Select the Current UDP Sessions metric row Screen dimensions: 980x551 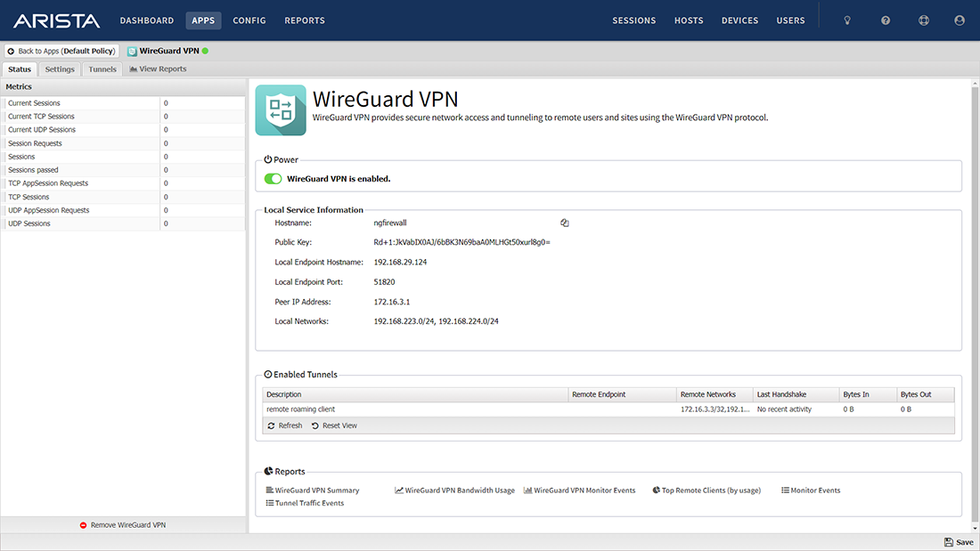pos(123,130)
